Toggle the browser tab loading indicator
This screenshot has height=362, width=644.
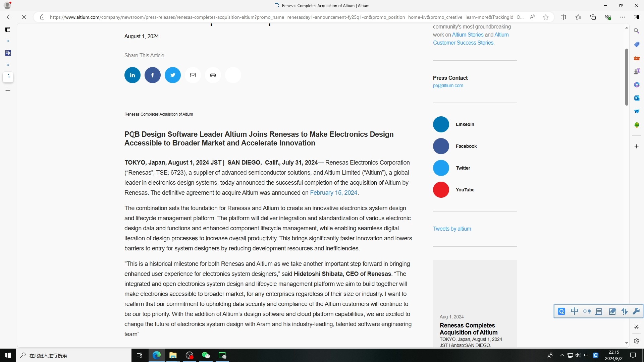276,5
